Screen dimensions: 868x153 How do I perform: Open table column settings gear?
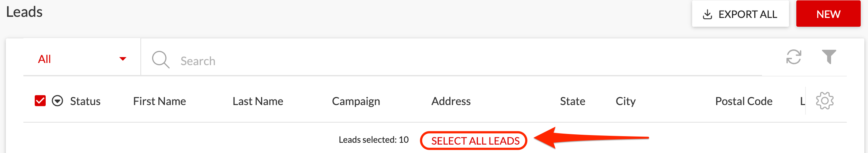(824, 101)
